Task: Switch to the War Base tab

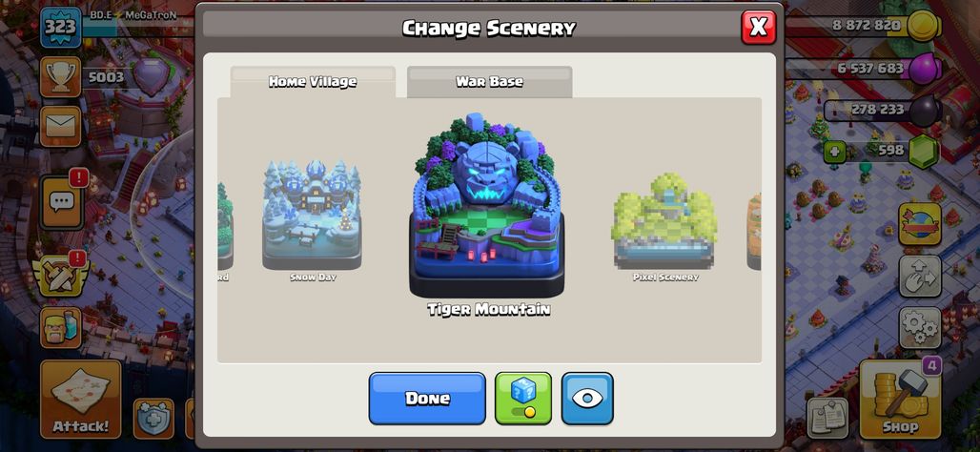Action: [x=489, y=82]
